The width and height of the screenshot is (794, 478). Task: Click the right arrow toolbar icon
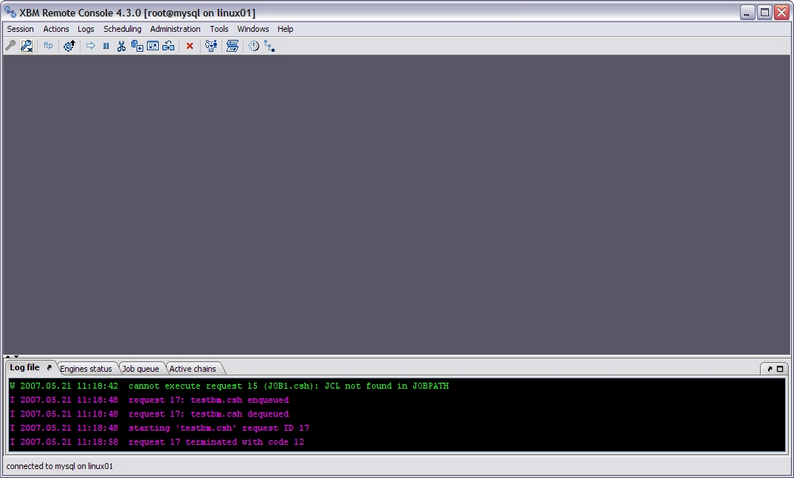90,46
